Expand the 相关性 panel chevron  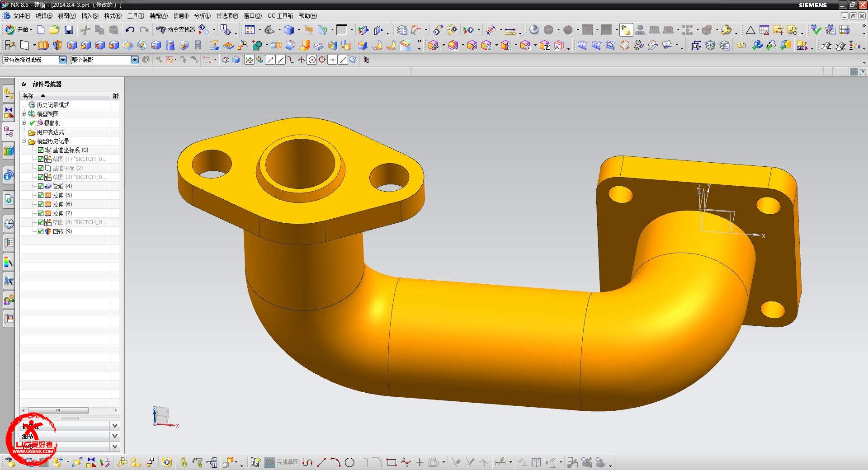115,426
